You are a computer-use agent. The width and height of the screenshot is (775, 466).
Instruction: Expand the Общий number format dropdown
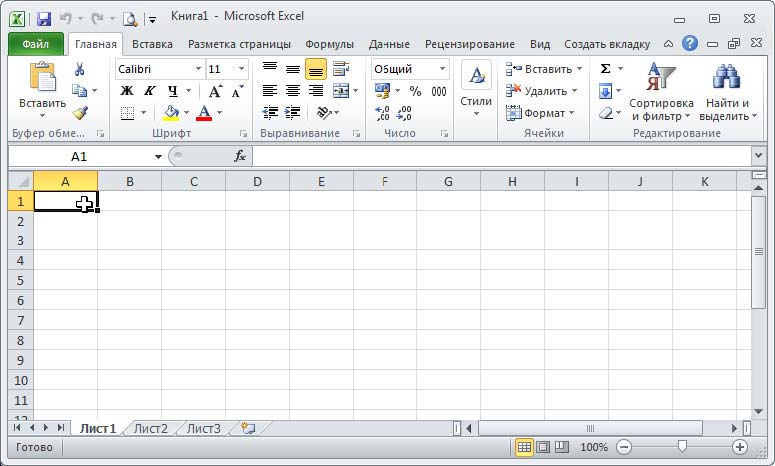click(x=442, y=69)
